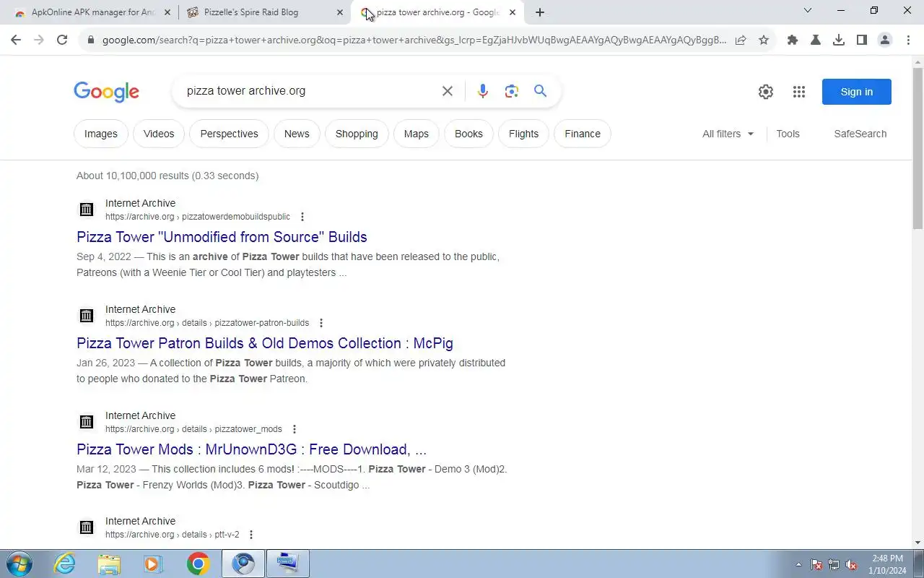
Task: Start voice search with microphone icon
Action: pyautogui.click(x=483, y=91)
